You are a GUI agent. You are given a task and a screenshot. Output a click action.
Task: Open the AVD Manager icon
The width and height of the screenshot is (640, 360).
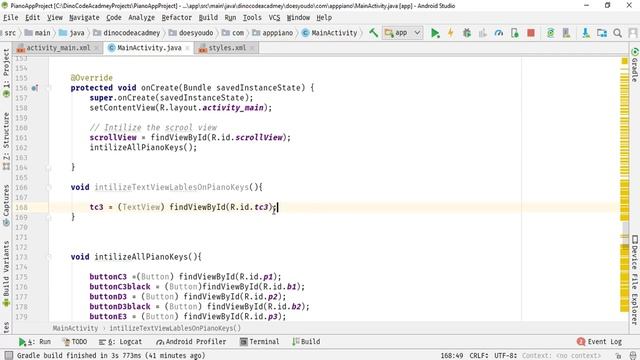coord(566,33)
